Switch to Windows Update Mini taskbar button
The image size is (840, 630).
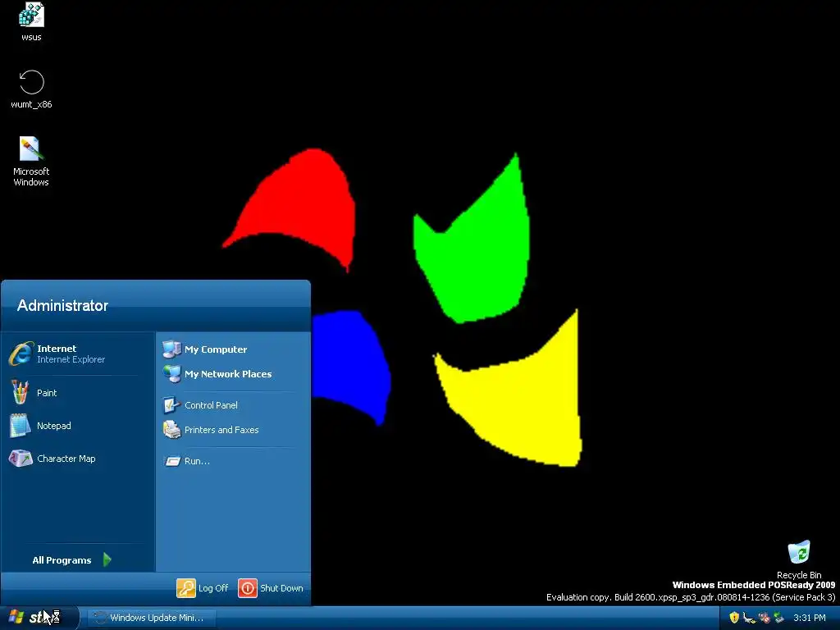coord(151,618)
